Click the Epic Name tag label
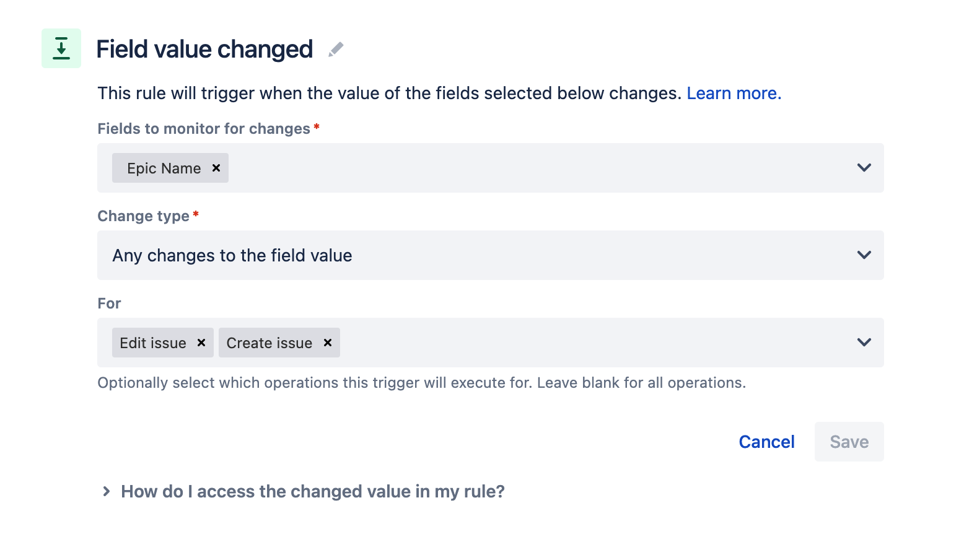 tap(164, 168)
